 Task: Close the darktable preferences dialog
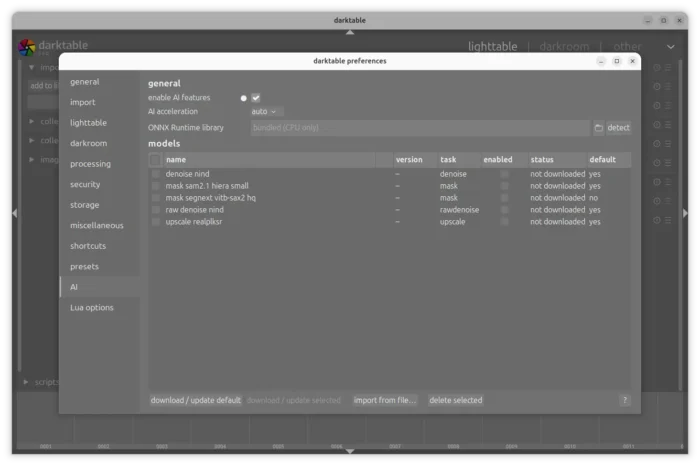[632, 61]
